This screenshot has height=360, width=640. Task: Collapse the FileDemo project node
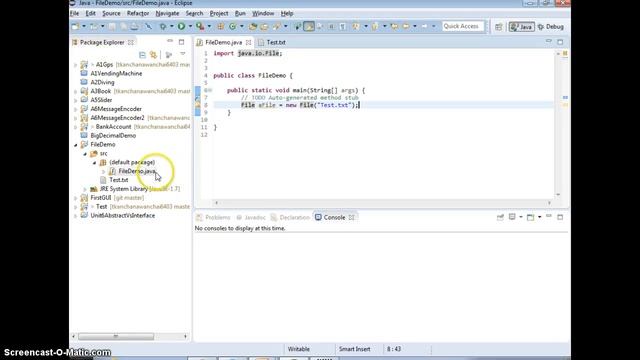pyautogui.click(x=76, y=145)
